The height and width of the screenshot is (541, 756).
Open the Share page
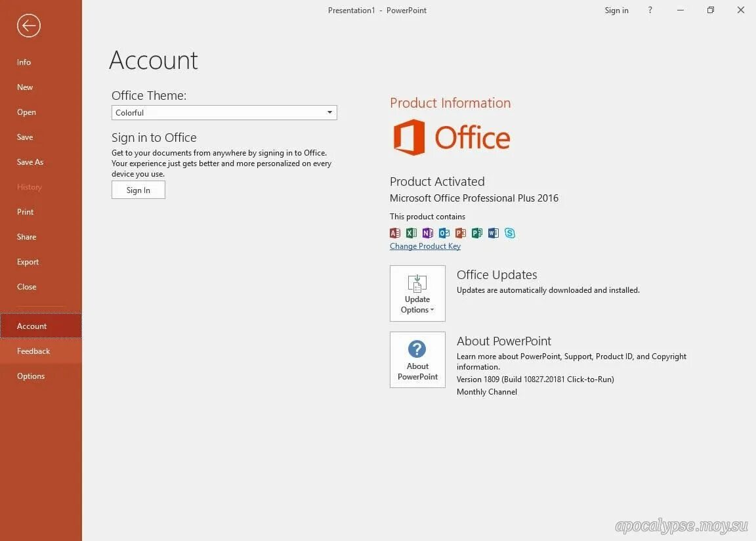(41, 237)
